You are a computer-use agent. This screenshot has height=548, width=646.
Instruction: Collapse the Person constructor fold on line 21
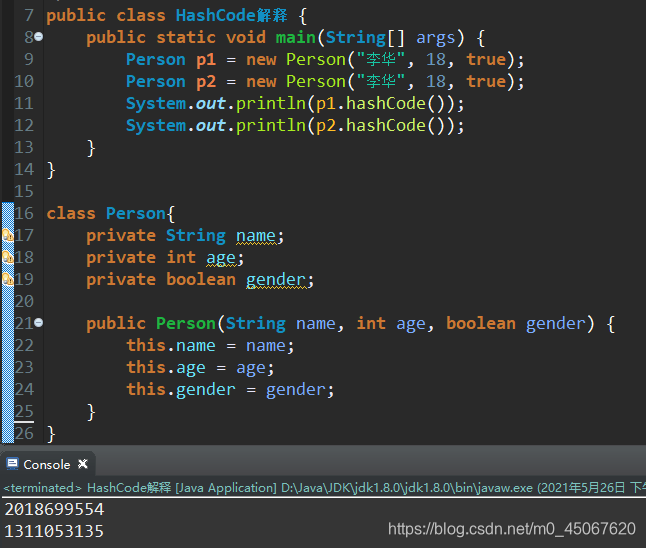[x=38, y=323]
